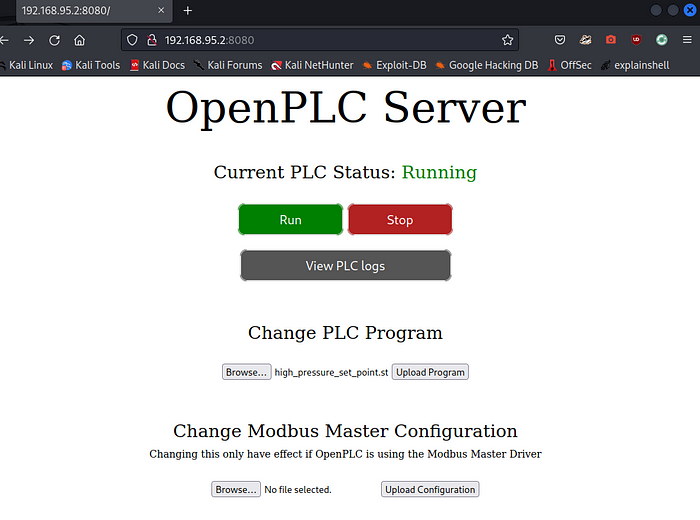Open the shield tracking protection icon
Viewport: 700px width, 520px height.
[132, 40]
